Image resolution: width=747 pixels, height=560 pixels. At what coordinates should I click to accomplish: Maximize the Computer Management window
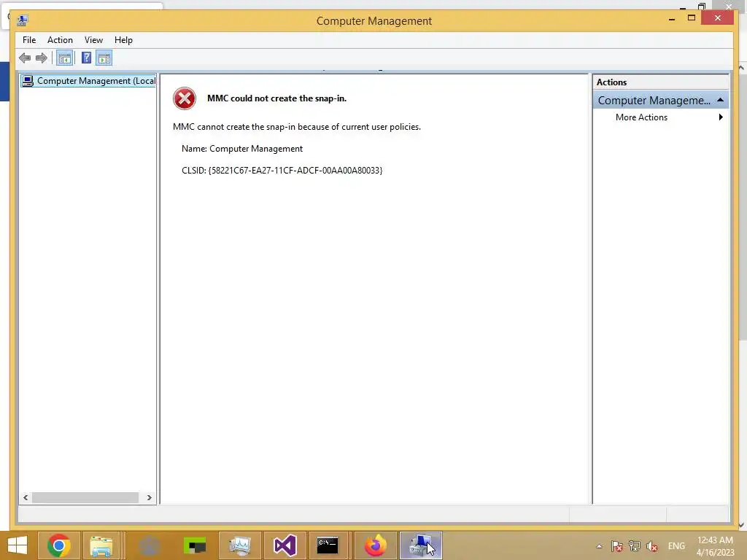[x=692, y=18]
